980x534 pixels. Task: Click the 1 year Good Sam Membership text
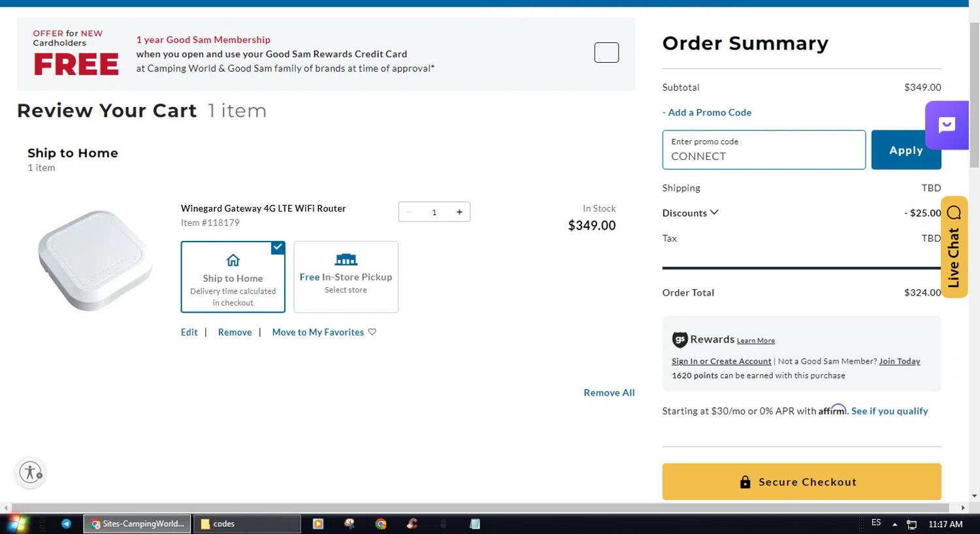[x=203, y=40]
